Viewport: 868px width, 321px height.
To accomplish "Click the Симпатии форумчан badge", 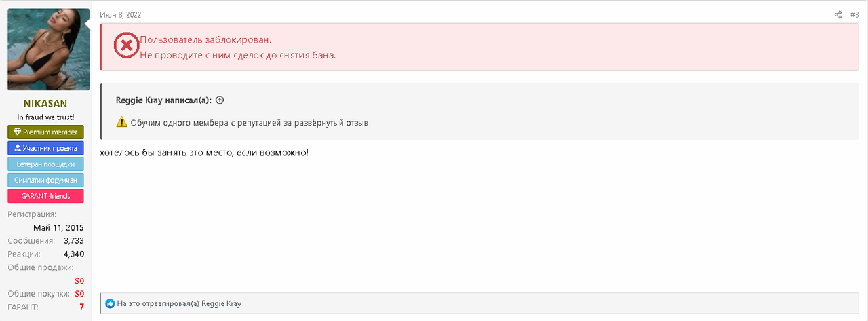I will (x=45, y=180).
